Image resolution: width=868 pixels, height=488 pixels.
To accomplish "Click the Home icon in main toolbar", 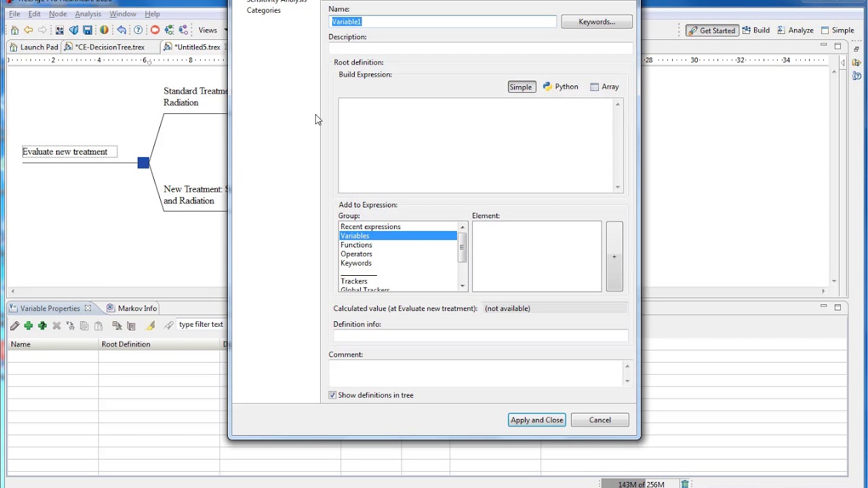I will (x=14, y=30).
